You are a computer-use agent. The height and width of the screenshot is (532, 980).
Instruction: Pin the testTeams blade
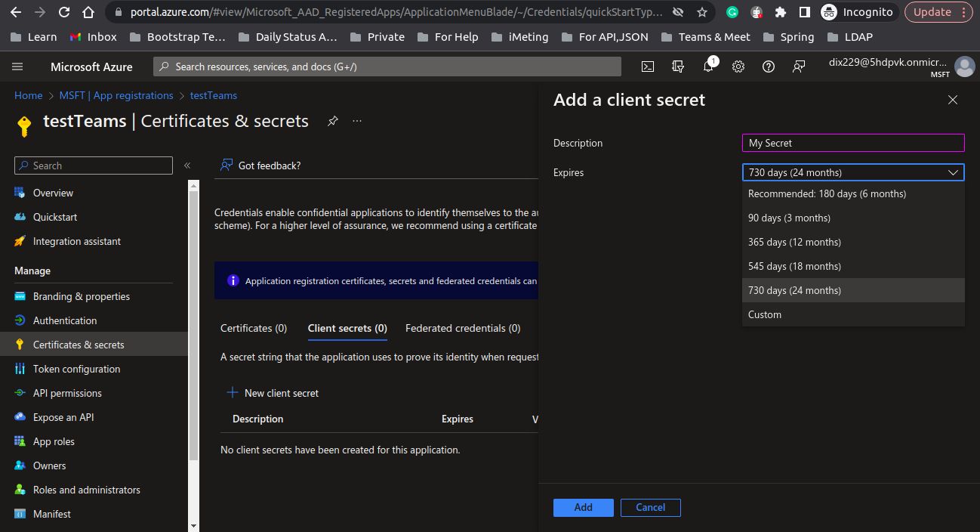pos(332,121)
